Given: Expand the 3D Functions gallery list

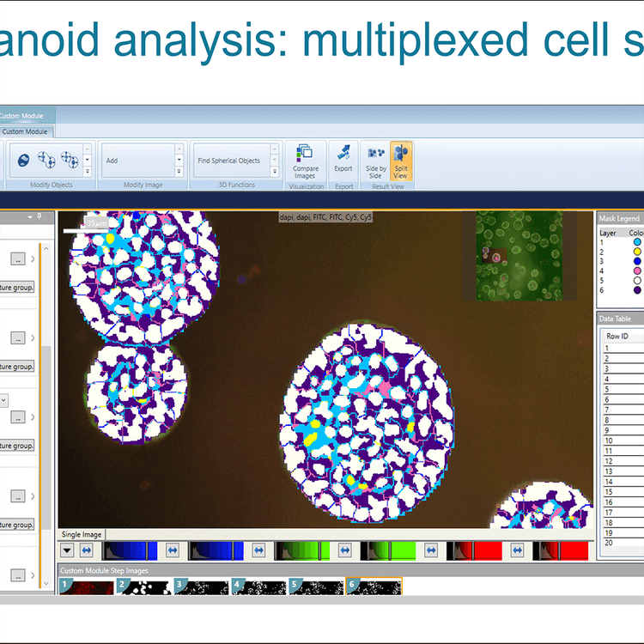Looking at the screenshot, I should click(275, 171).
